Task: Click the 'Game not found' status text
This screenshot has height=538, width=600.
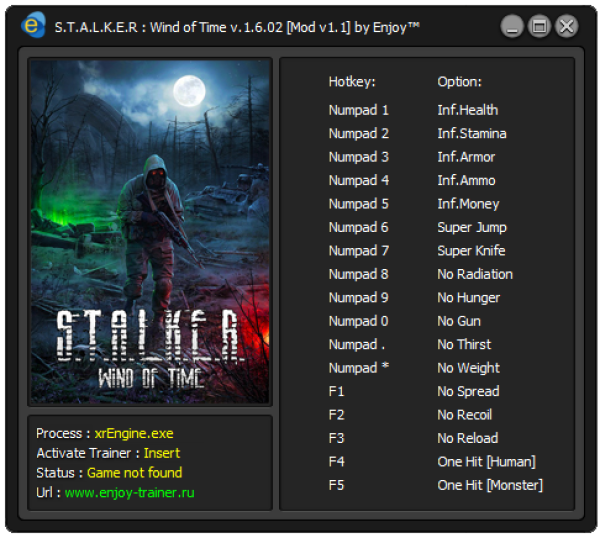Action: (134, 473)
